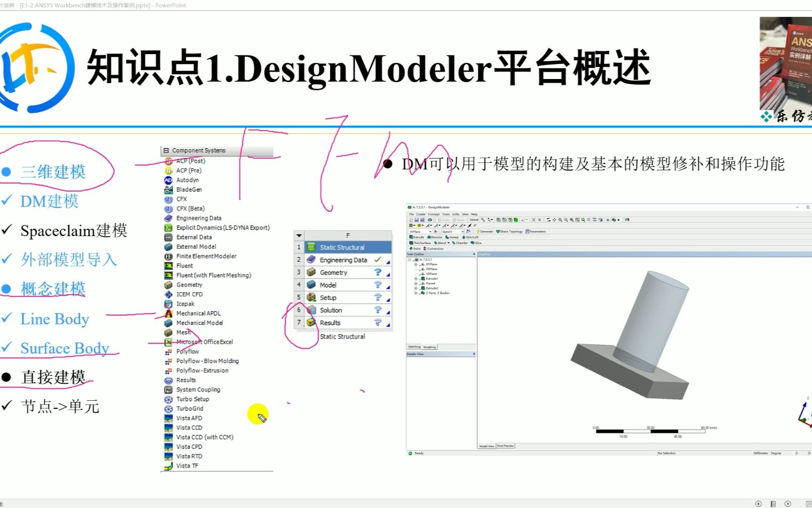812x508 pixels.
Task: Click Generate in the DesignModeler toolbar
Action: point(484,231)
